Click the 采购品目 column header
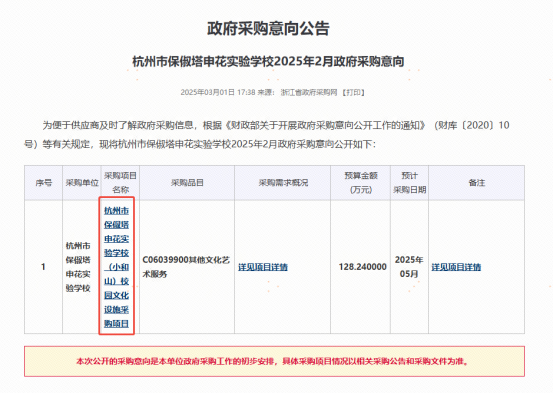Viewport: 554px width, 393px height. coord(187,183)
